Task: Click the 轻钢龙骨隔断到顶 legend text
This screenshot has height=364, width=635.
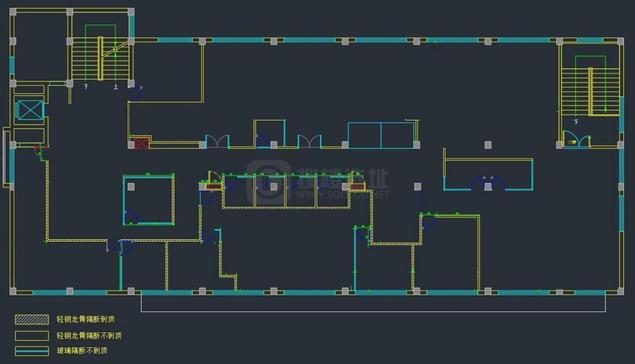Action: 85,319
